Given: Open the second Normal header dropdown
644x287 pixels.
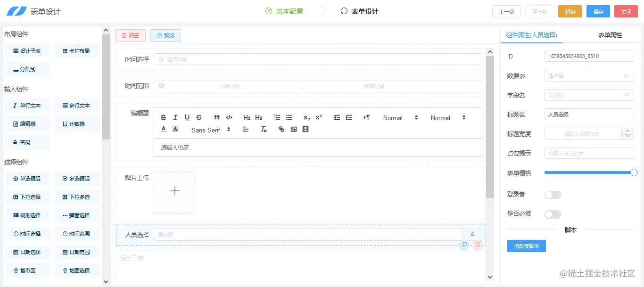Looking at the screenshot, I should pos(448,118).
